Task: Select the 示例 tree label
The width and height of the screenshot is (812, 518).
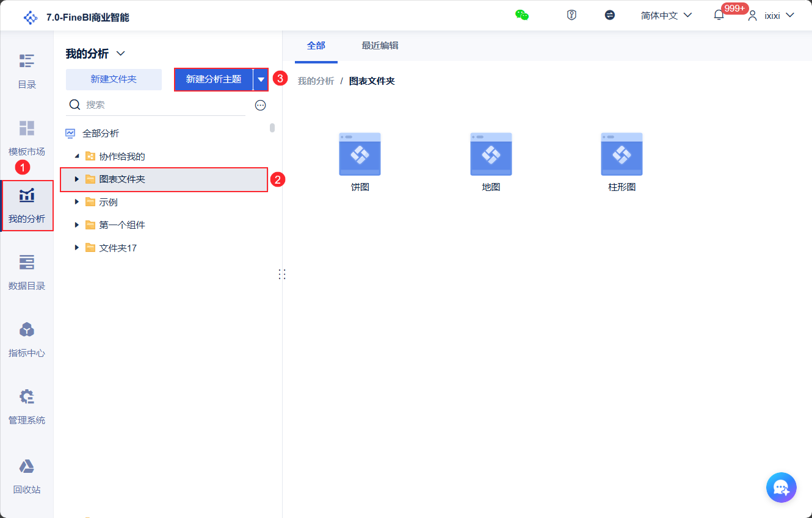Action: [108, 202]
